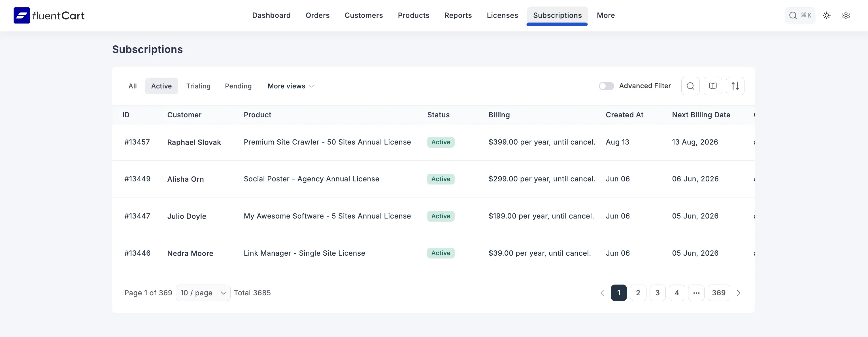The width and height of the screenshot is (868, 337).
Task: Open the More views dropdown
Action: (290, 86)
